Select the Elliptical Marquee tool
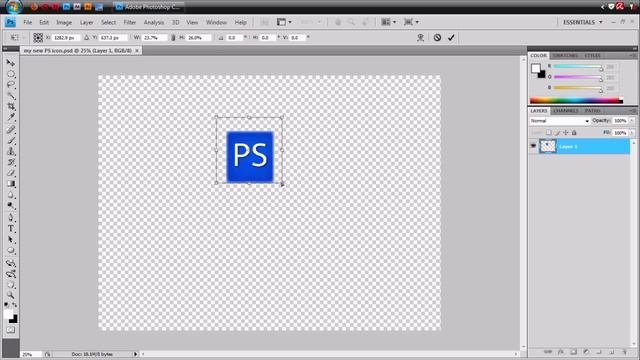This screenshot has width=640, height=360. [11, 74]
